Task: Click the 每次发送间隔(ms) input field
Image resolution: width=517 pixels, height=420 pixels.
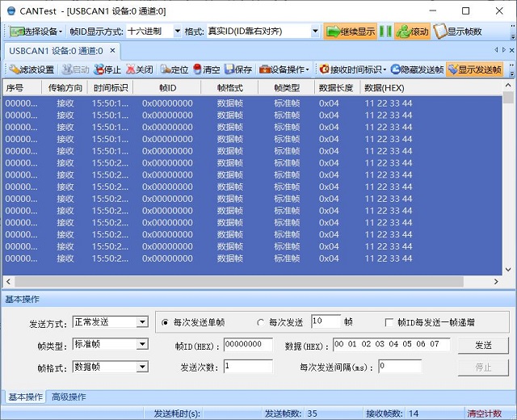Action: 400,367
